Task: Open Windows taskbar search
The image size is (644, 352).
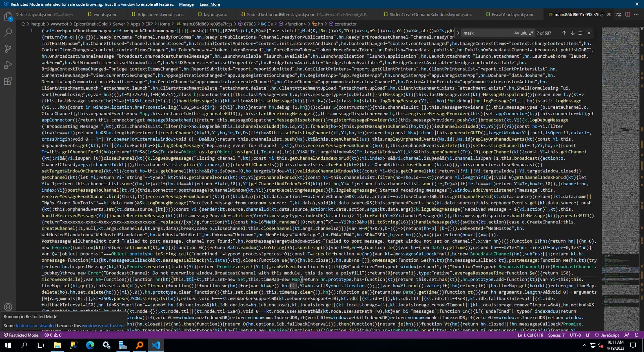Action: pyautogui.click(x=24, y=345)
